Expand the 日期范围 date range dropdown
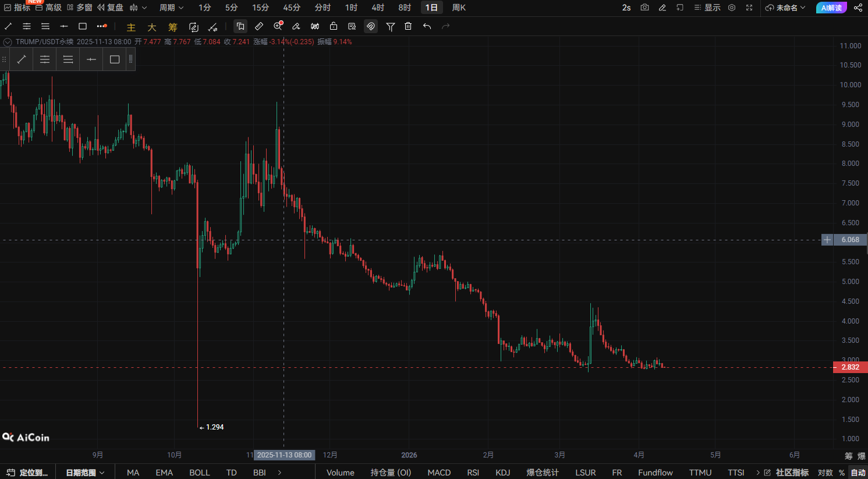Screen dimensions: 868x479 85,472
